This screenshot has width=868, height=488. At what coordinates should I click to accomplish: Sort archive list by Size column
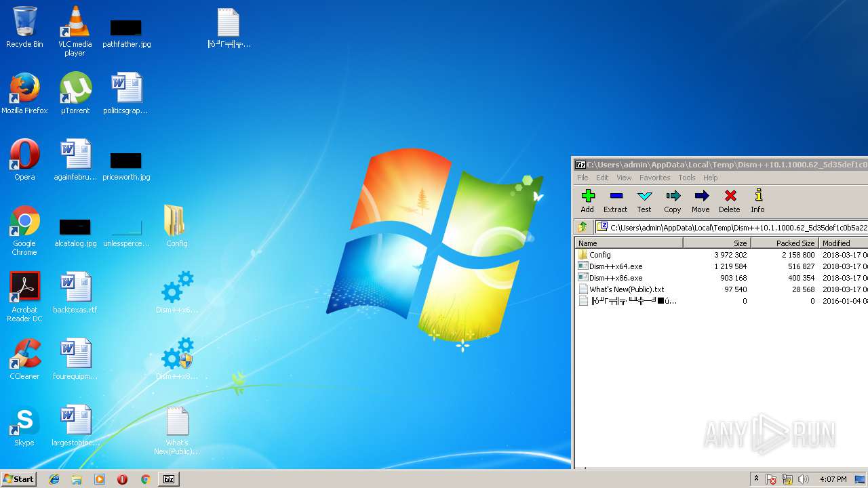point(717,243)
